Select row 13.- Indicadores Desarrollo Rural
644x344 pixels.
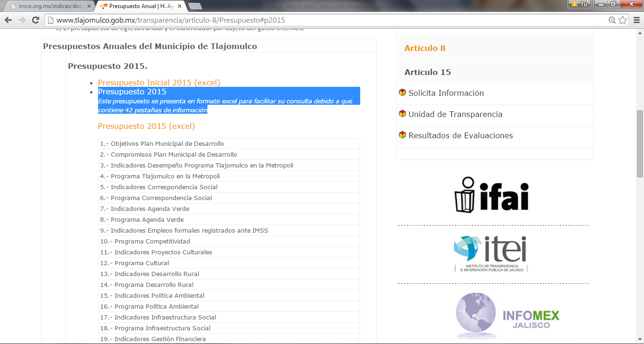pyautogui.click(x=229, y=274)
